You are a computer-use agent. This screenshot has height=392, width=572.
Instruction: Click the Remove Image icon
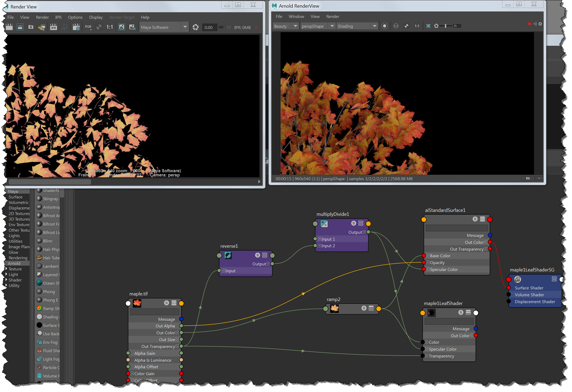click(x=132, y=27)
